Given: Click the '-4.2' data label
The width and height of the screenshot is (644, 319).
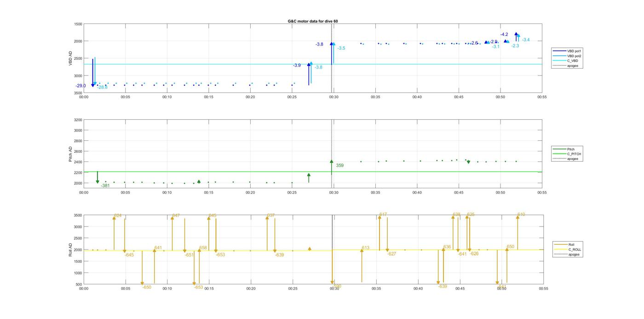Looking at the screenshot, I should point(504,35).
